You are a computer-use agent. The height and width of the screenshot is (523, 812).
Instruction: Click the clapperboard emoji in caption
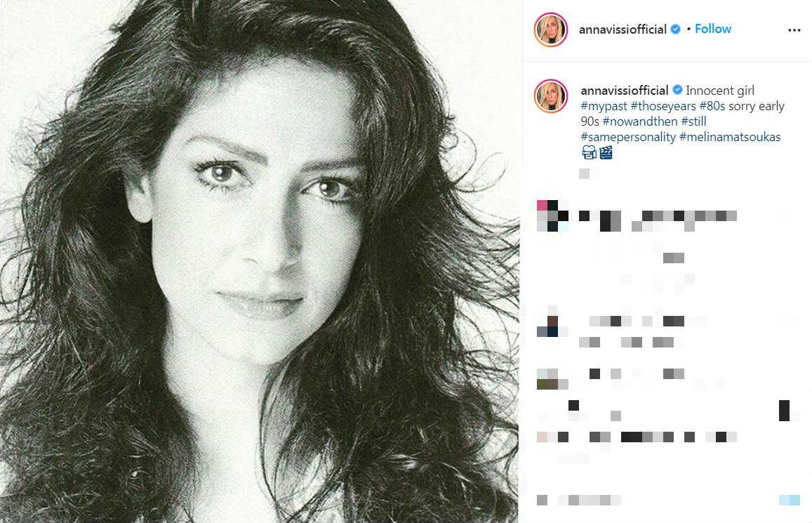click(606, 152)
